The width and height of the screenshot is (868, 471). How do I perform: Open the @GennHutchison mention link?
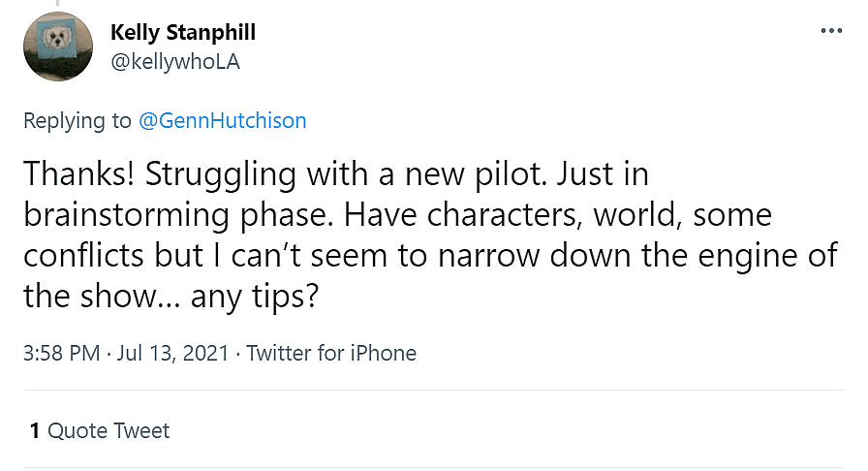pyautogui.click(x=223, y=120)
